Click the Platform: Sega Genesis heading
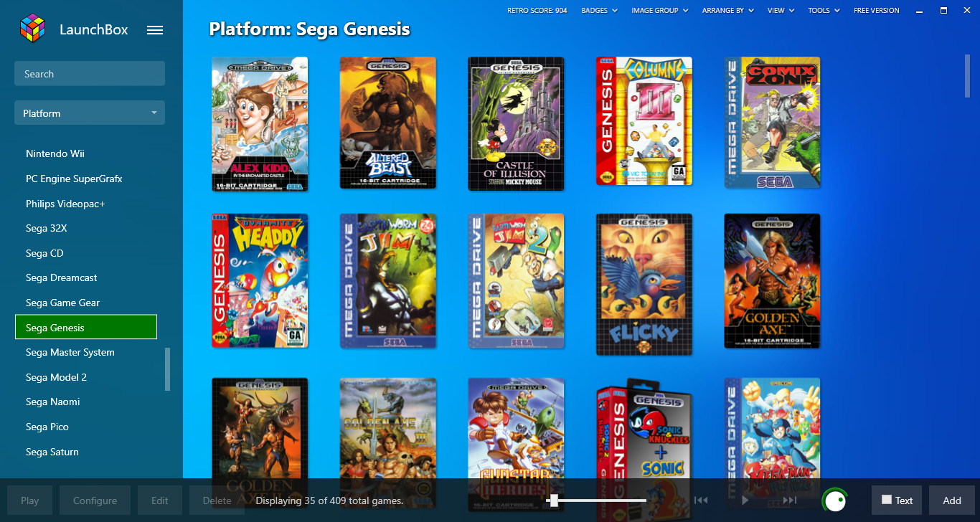980x522 pixels. 309,29
